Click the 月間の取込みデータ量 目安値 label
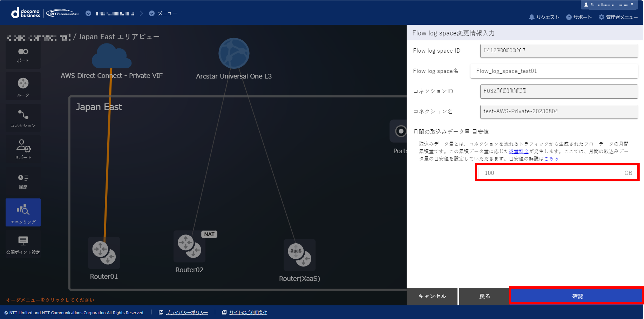The width and height of the screenshot is (644, 319). click(x=451, y=132)
